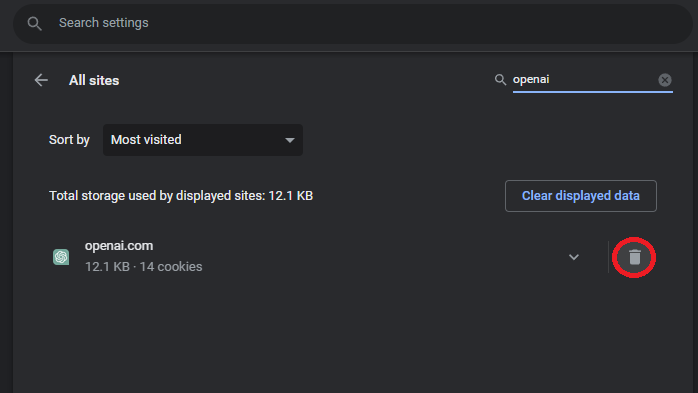Expand openai.com details with the chevron
Screen dimensions: 698x393
574,257
